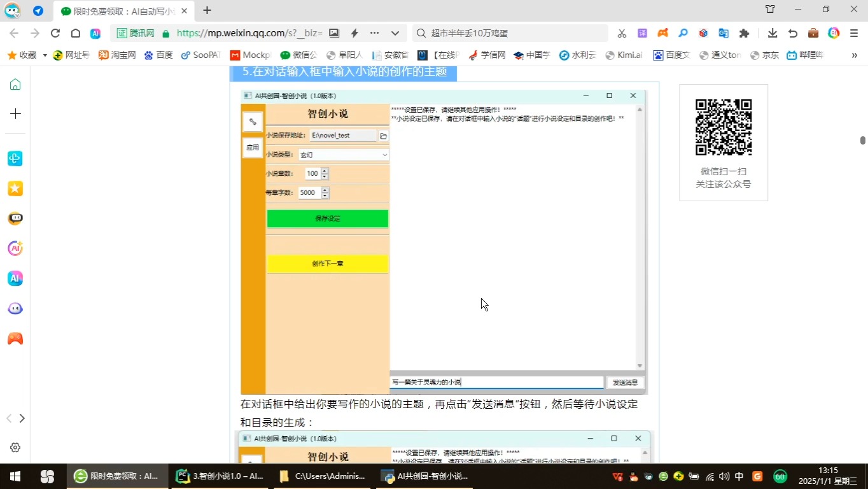Expand the address bar dropdown chevron
The height and width of the screenshot is (489, 868).
[x=395, y=33]
